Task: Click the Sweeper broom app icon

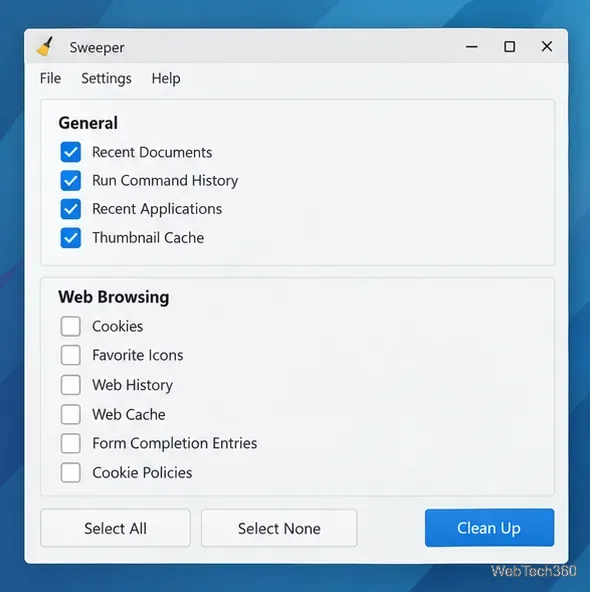Action: (x=45, y=47)
